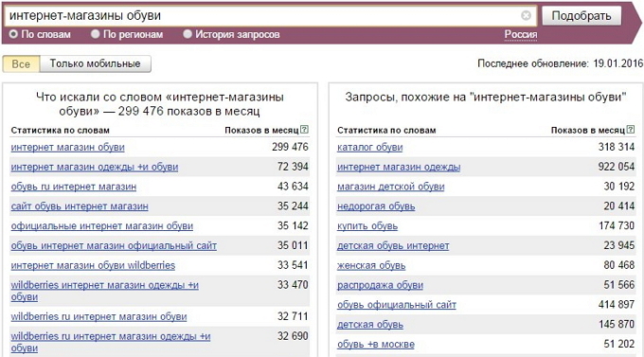Click the value '72 394'
This screenshot has height=357, width=644.
click(x=293, y=167)
